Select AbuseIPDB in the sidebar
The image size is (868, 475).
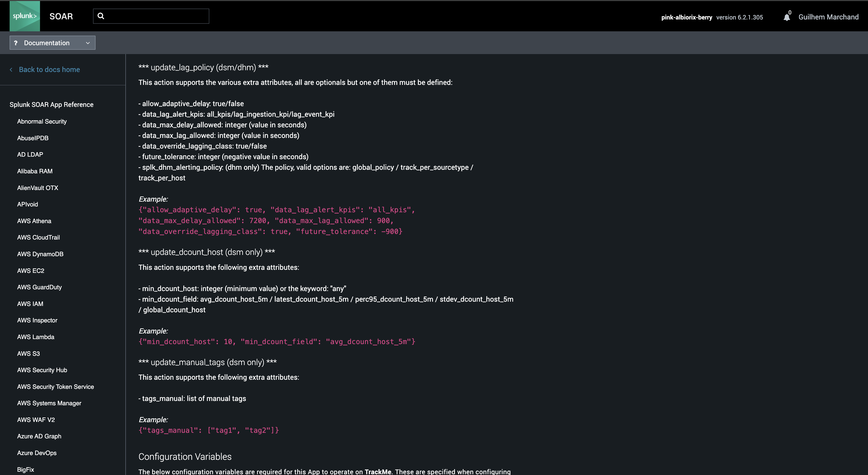(x=33, y=138)
